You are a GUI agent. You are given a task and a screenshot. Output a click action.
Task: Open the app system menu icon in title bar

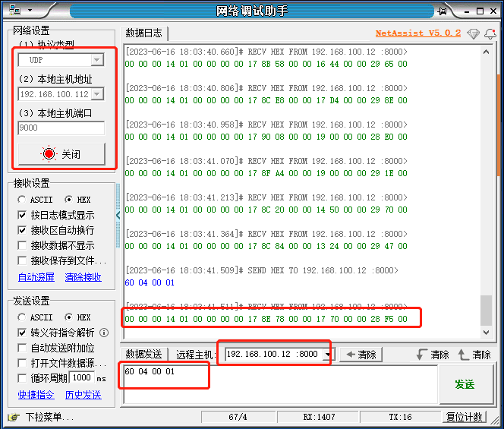pyautogui.click(x=14, y=10)
